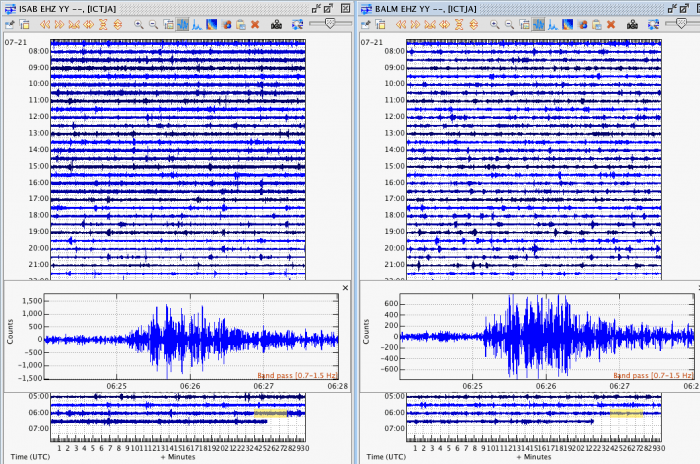The image size is (700, 464).
Task: Capture BALM helicorder image with camera icon
Action: click(x=632, y=25)
